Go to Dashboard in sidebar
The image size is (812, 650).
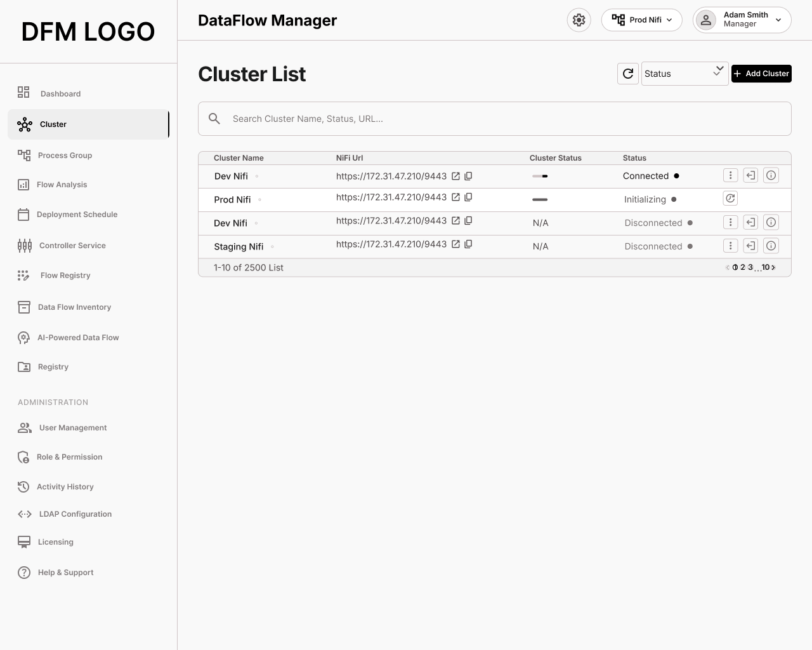pyautogui.click(x=49, y=93)
